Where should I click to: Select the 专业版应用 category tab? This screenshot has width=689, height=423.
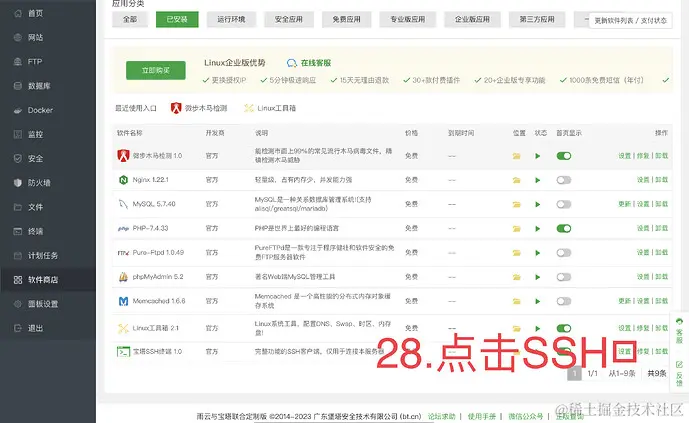407,19
